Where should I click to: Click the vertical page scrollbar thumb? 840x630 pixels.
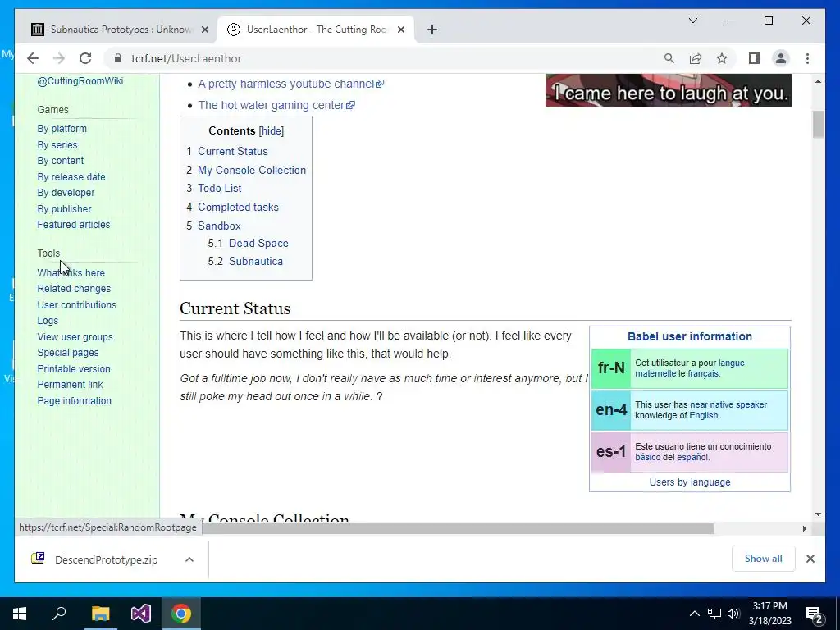coord(818,124)
